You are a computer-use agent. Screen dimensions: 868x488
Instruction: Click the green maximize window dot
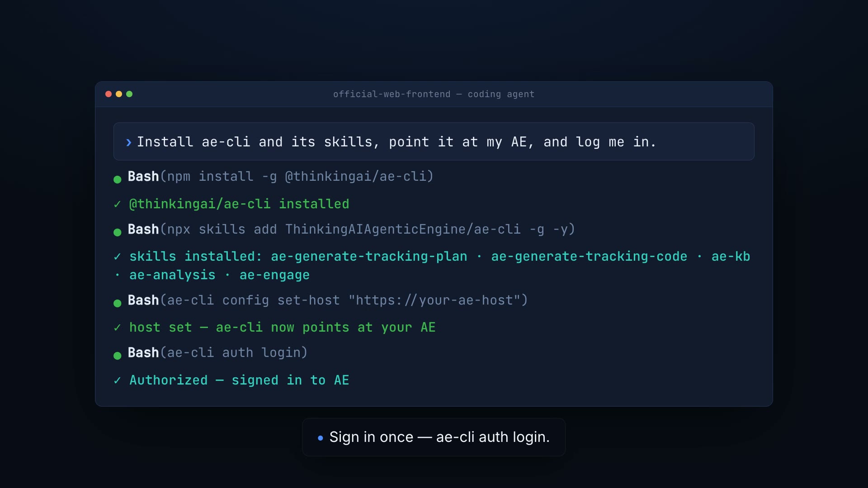(129, 94)
